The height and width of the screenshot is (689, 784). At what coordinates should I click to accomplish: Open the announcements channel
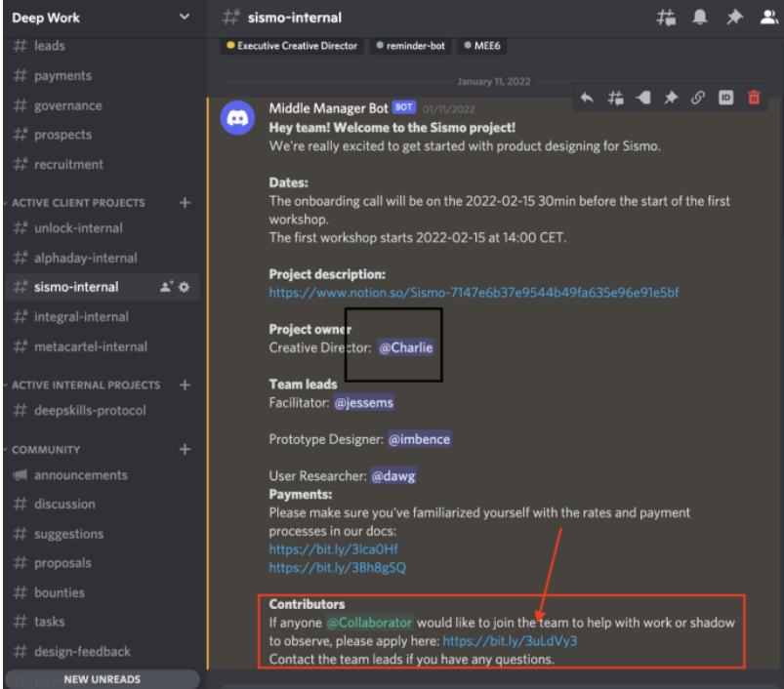pos(80,475)
